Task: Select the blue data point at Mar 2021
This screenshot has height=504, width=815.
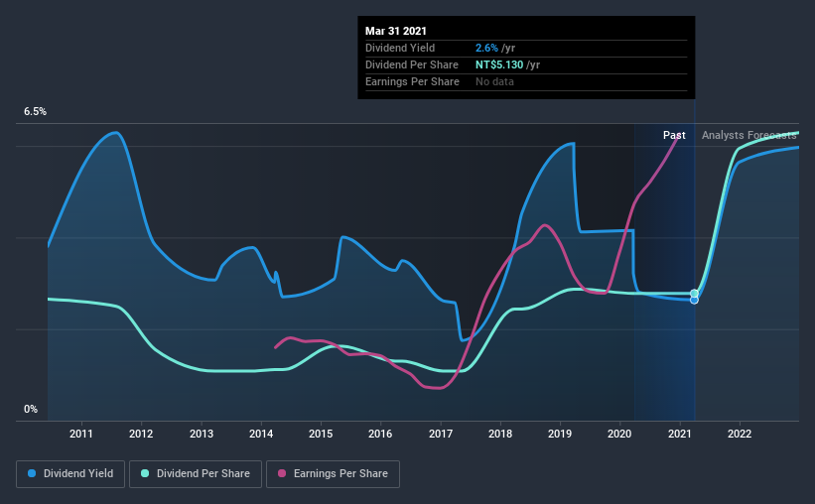Action: [x=694, y=301]
